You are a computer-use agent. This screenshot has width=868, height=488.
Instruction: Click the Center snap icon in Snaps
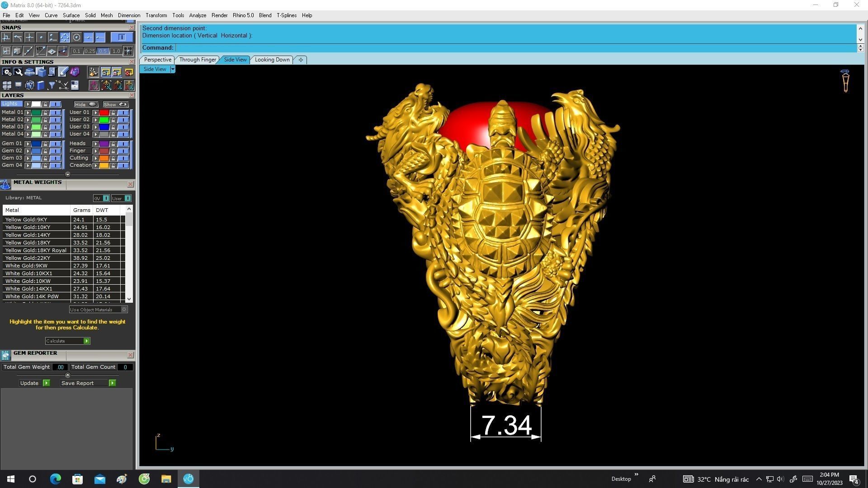pos(76,38)
